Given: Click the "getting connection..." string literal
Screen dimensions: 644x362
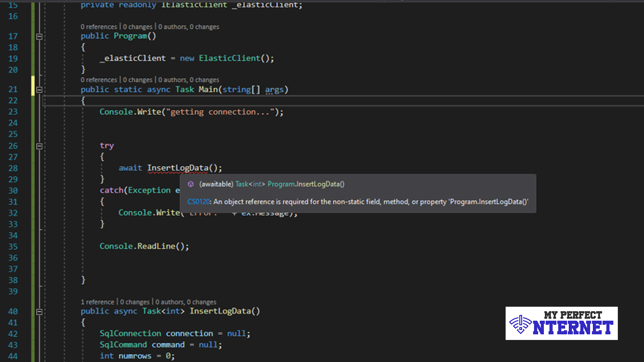Looking at the screenshot, I should (x=220, y=112).
